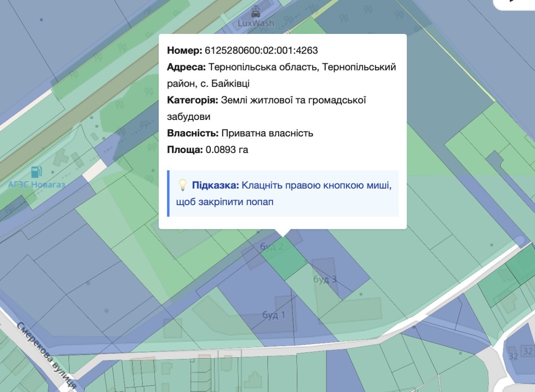Click the Тернопільська область address text

pos(263,67)
